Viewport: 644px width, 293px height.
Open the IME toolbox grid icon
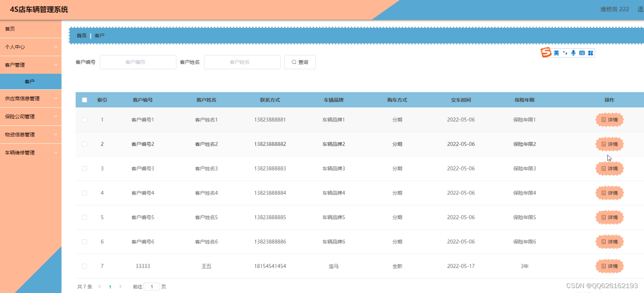tap(590, 53)
